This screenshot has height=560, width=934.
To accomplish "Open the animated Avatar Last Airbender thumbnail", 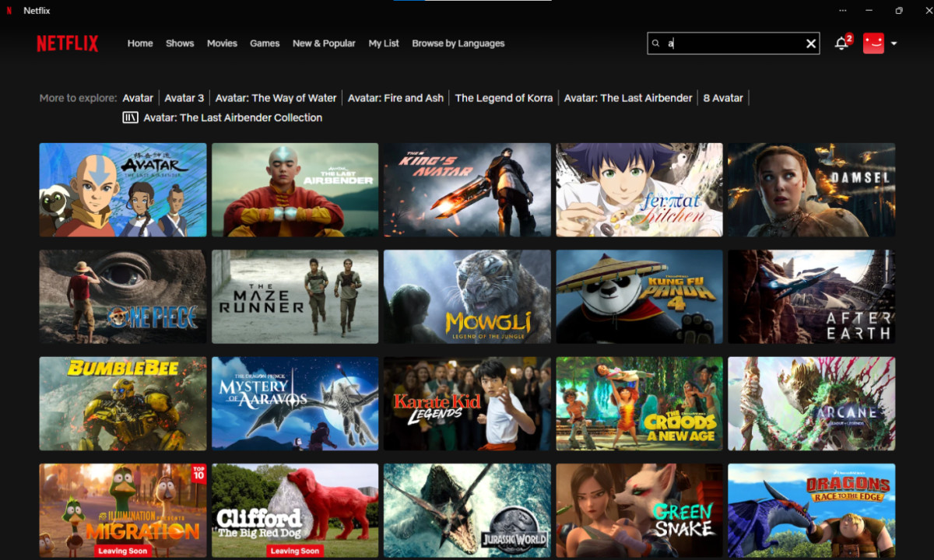I will [123, 190].
